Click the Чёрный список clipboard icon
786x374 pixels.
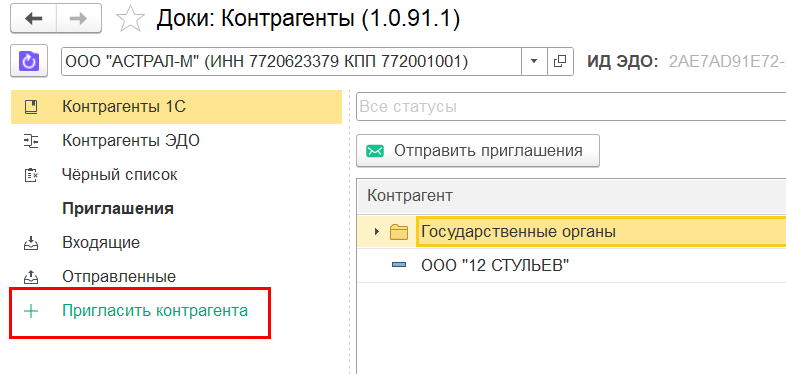(x=31, y=175)
